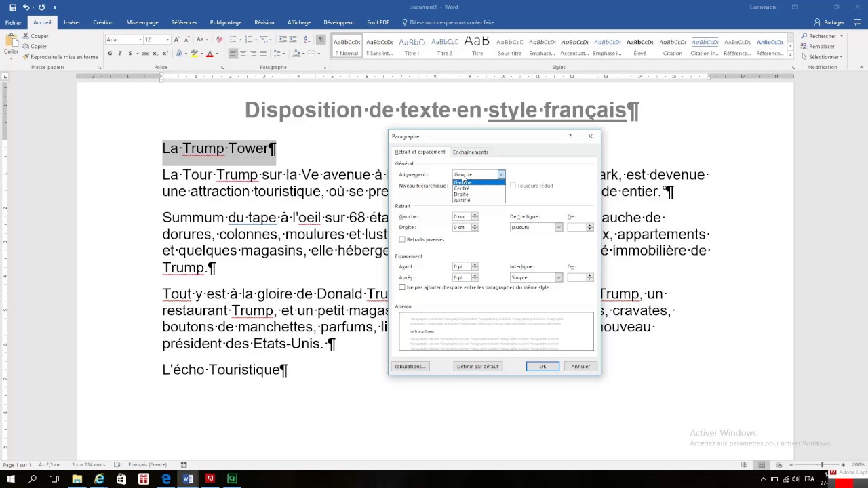868x488 pixels.
Task: Check Ne pas ajouter d'espace checkbox
Action: [x=402, y=287]
